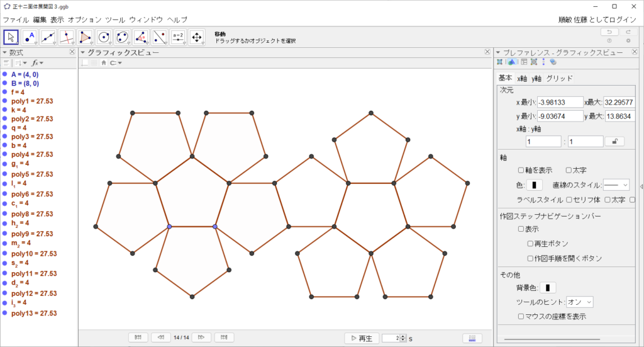Screen dimensions: 644x347
Task: Pick the Circle with Center tool
Action: [x=104, y=38]
